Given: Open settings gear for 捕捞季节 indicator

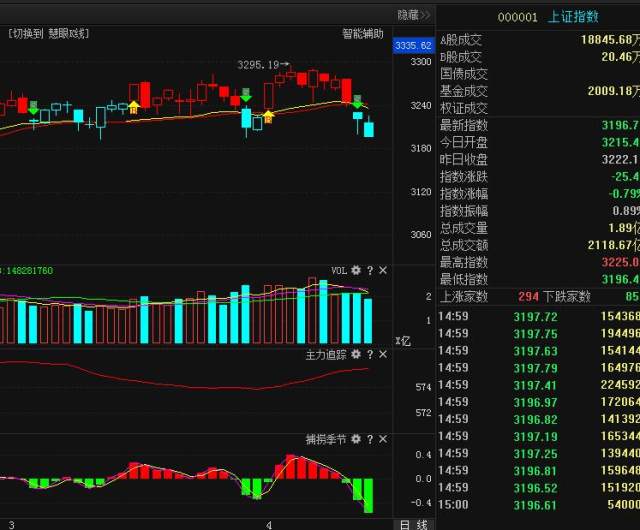Looking at the screenshot, I should point(356,439).
